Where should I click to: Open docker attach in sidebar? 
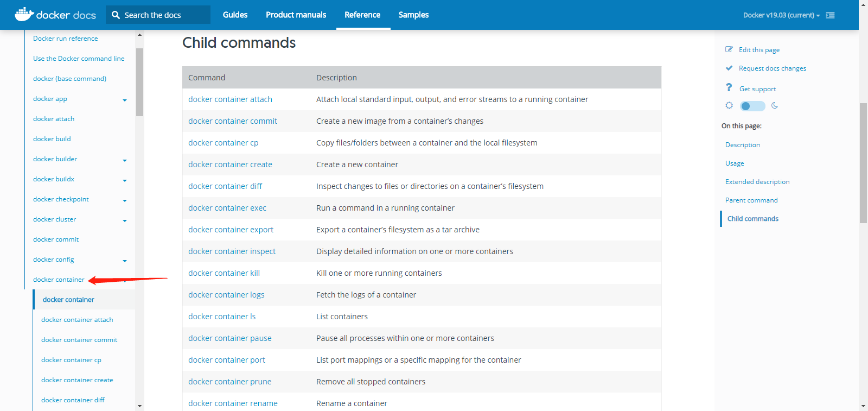pyautogui.click(x=54, y=119)
